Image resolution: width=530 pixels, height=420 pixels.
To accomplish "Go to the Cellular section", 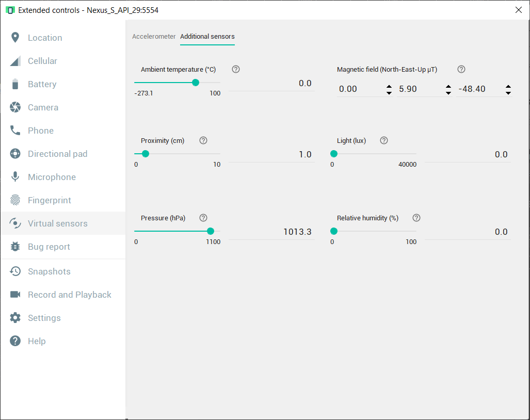I will pos(42,61).
